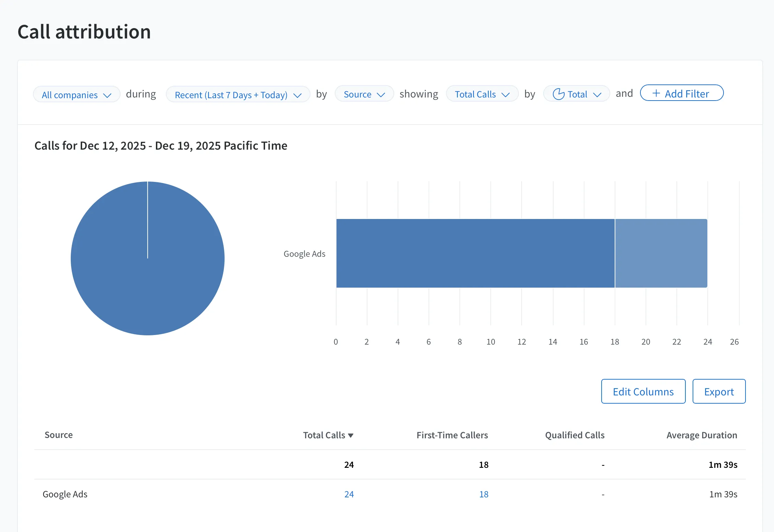
Task: Expand the Recent (Last 7 Days + Today) selector
Action: click(238, 94)
